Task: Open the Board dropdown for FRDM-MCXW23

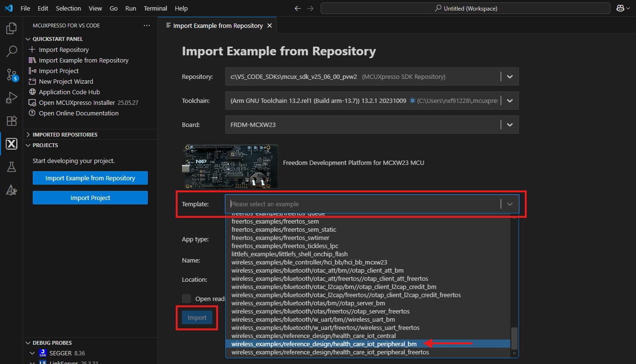Action: 510,125
